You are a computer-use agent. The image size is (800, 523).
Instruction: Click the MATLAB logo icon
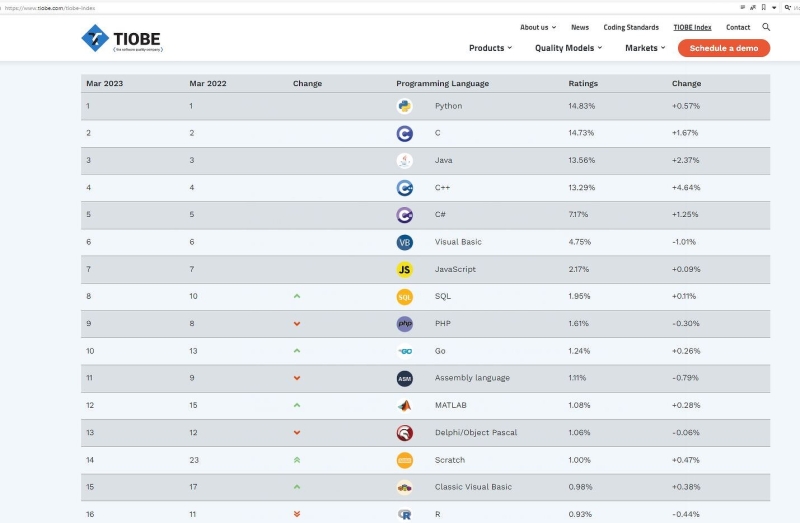tap(404, 406)
